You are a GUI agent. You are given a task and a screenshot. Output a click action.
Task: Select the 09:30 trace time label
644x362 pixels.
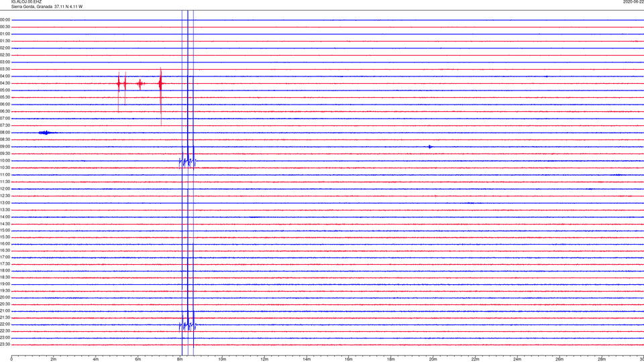pyautogui.click(x=5, y=154)
